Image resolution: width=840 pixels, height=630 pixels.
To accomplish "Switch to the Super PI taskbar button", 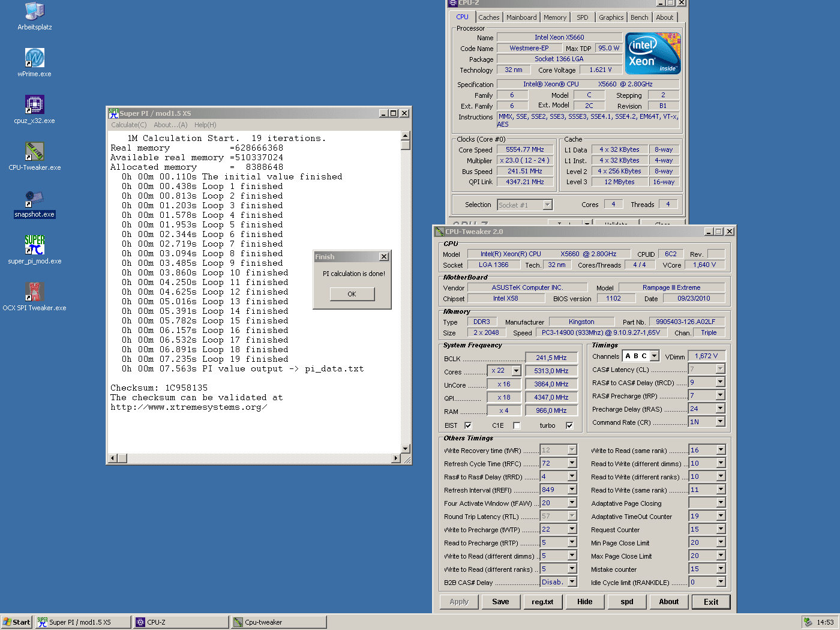I will (x=83, y=622).
